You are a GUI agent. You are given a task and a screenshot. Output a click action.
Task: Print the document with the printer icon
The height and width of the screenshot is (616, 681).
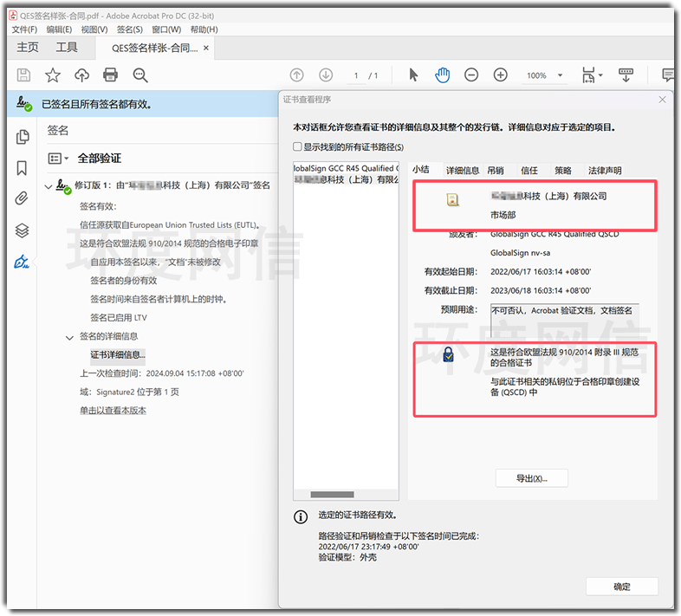[110, 75]
